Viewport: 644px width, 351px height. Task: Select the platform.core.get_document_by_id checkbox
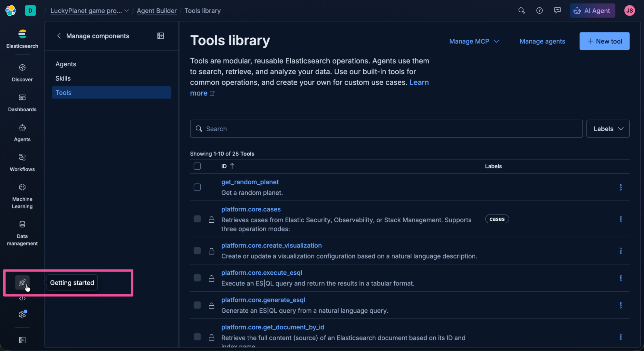pos(197,337)
